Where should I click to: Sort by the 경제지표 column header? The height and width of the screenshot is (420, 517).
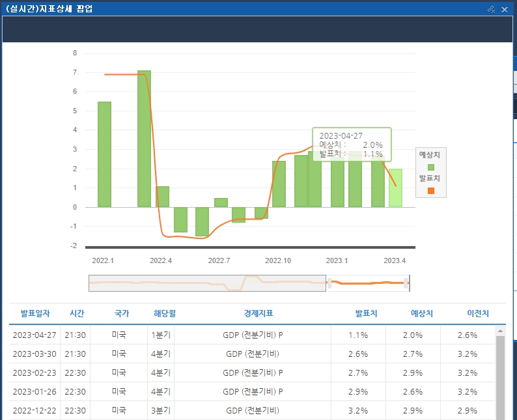pyautogui.click(x=258, y=313)
